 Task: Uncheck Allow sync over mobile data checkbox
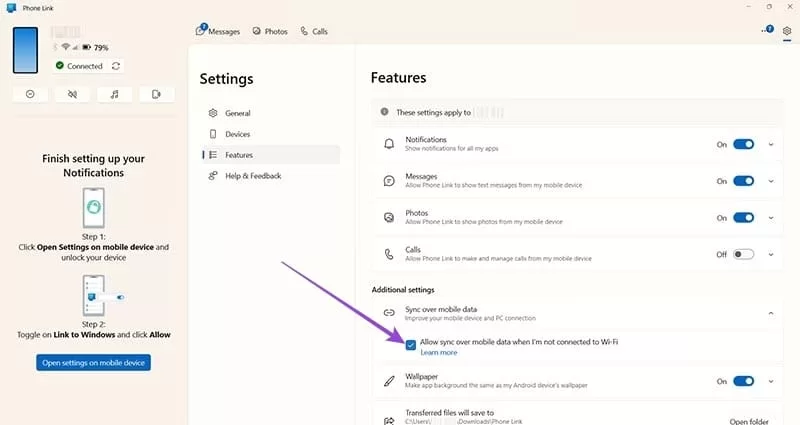click(x=411, y=344)
